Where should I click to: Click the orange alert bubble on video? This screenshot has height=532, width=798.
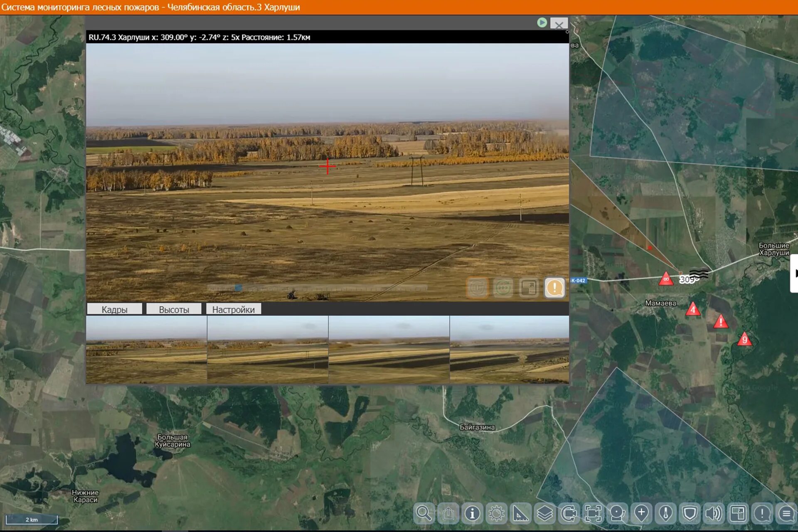[554, 288]
